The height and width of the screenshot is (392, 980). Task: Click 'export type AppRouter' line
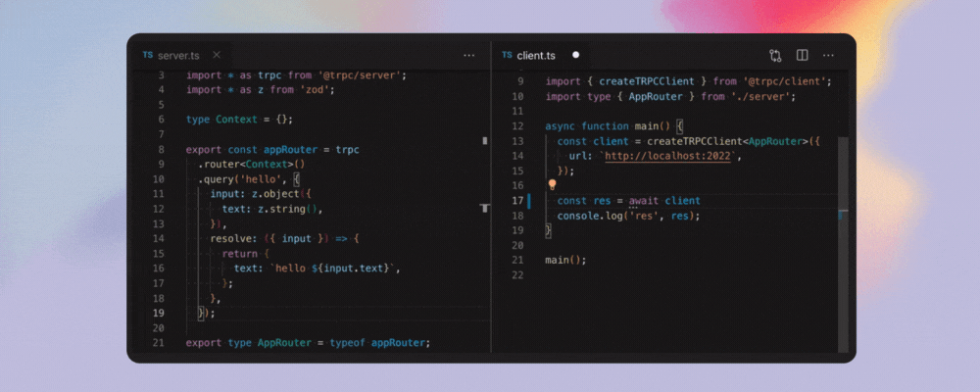(309, 343)
